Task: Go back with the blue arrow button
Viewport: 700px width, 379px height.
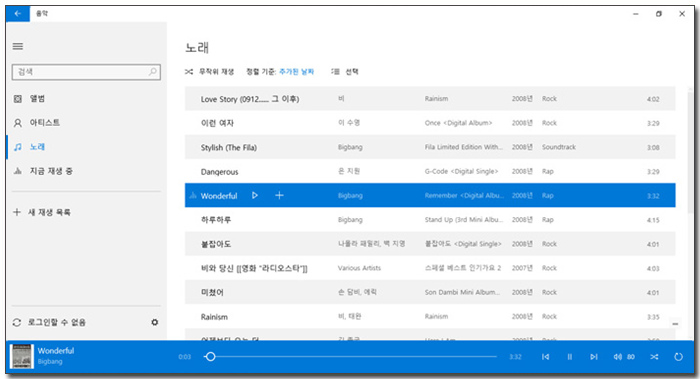Action: [x=18, y=14]
